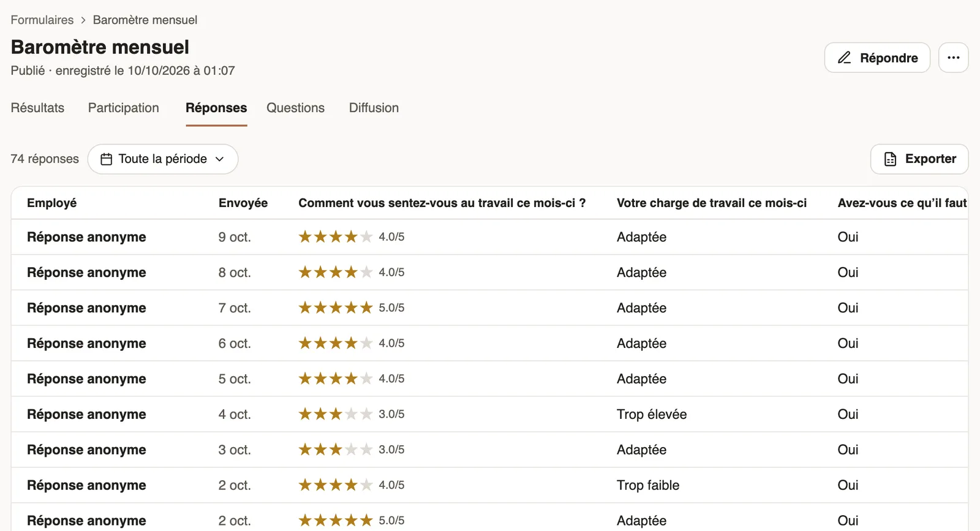Click the '5 oct.' date cell

(235, 379)
